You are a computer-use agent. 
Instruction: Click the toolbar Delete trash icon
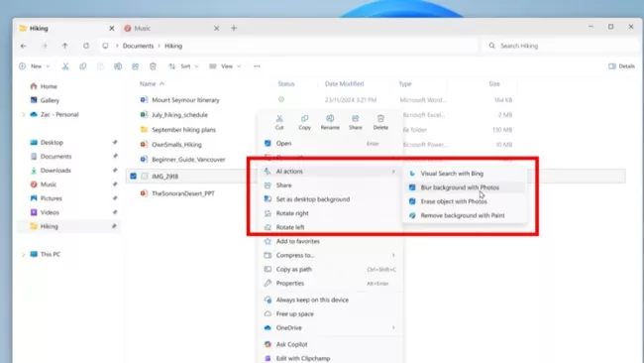pyautogui.click(x=153, y=66)
